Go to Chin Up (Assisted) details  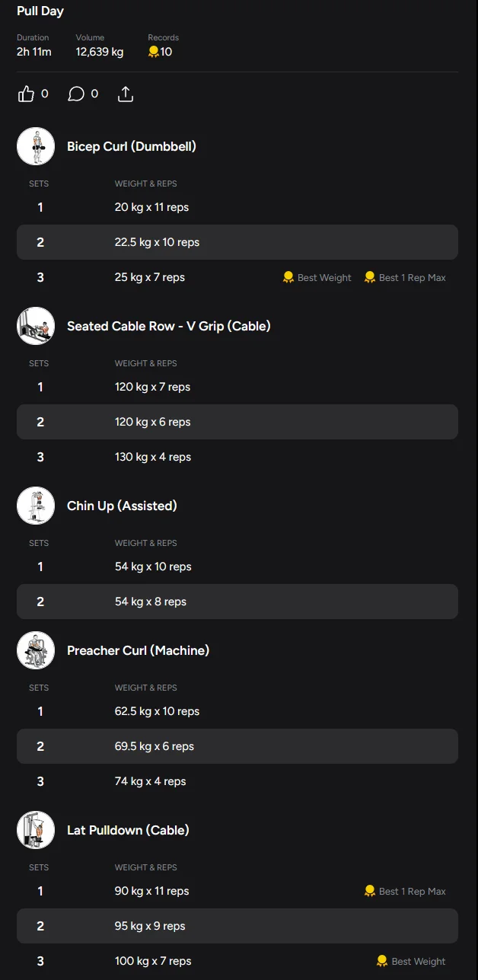pos(122,506)
